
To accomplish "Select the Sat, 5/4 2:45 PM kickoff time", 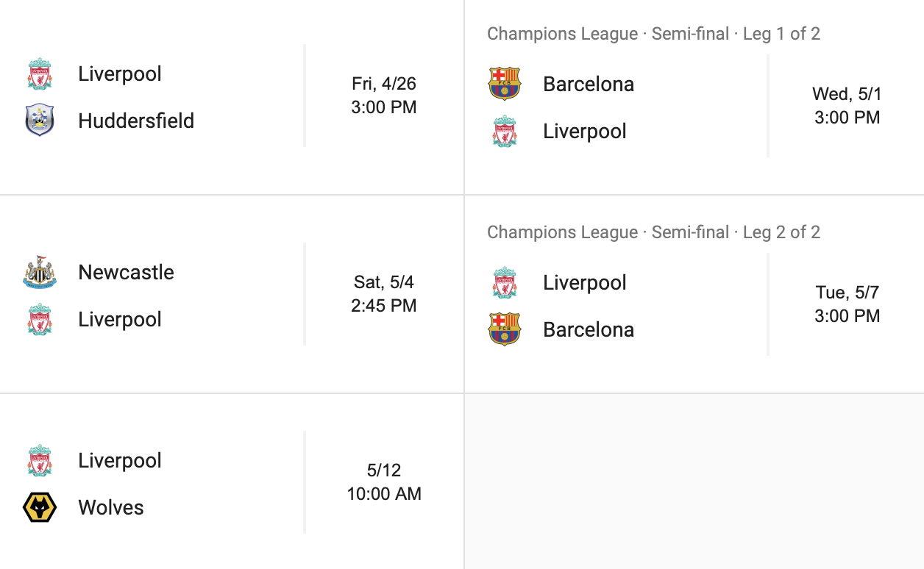I will click(x=384, y=294).
